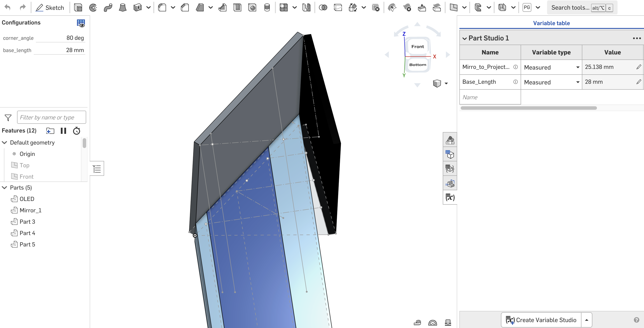Click the Front face of the view cube

418,47
